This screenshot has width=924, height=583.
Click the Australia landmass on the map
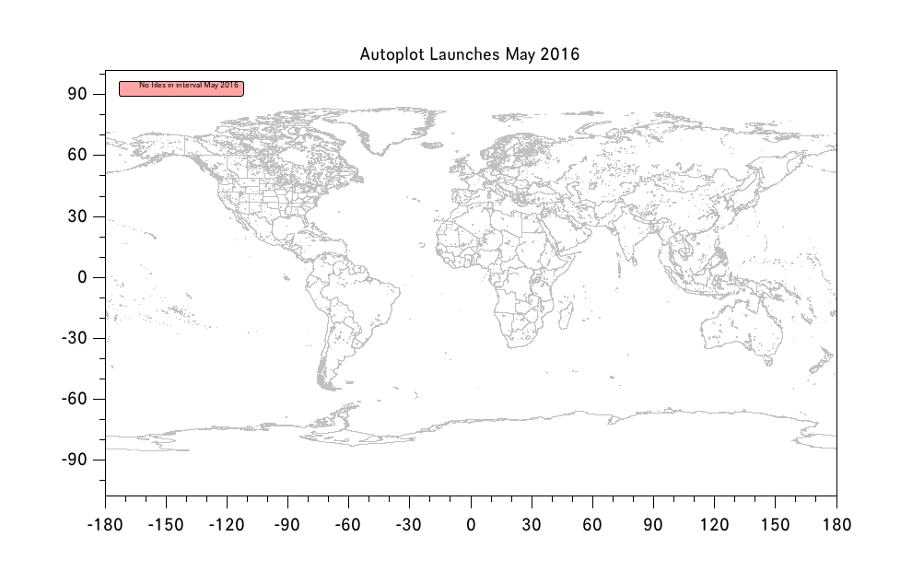click(740, 332)
